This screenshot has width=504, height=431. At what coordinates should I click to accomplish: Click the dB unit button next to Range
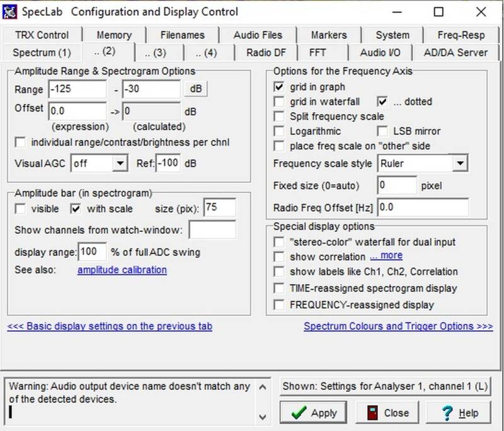(x=196, y=89)
